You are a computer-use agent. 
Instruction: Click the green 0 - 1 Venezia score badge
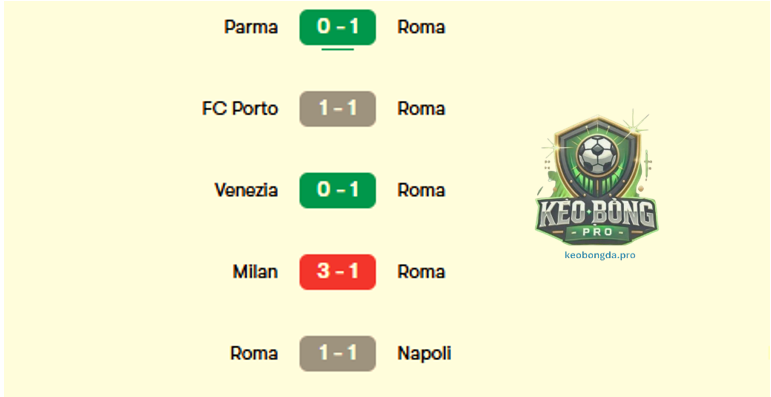[338, 190]
